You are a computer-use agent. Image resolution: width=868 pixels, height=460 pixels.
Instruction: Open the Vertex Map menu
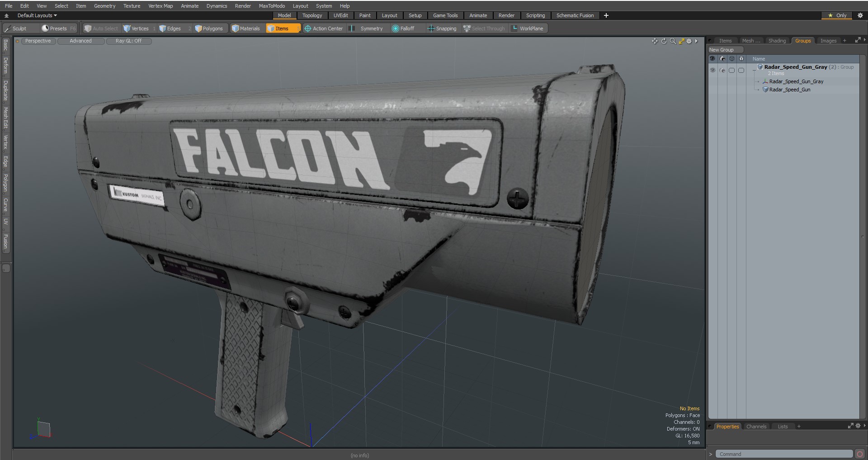160,6
